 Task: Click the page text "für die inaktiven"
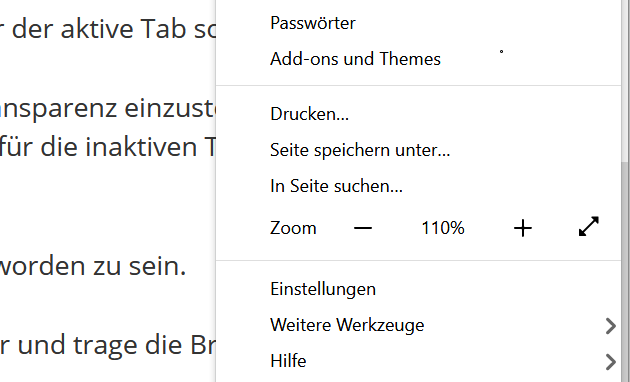pyautogui.click(x=98, y=147)
